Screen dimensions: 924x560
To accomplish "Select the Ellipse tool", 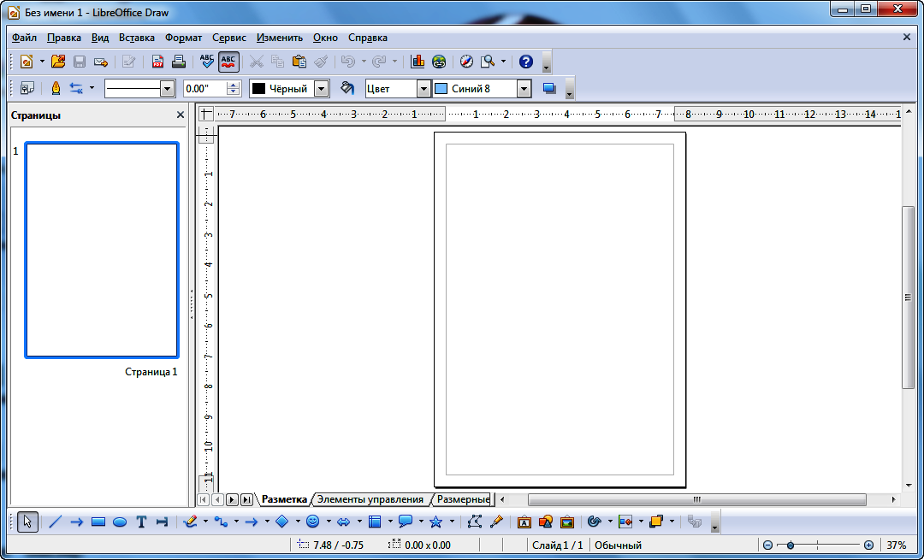I will point(120,522).
